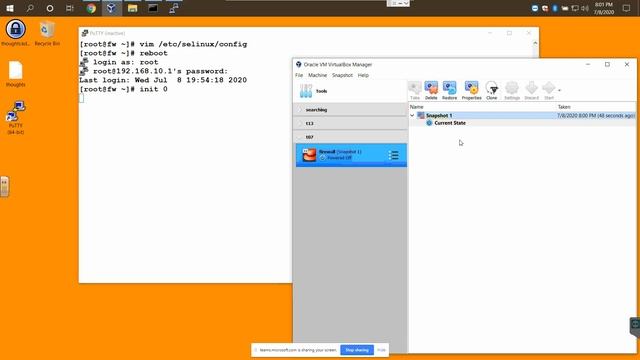Click the taskbar clock showing 8:01 PM

(x=604, y=8)
